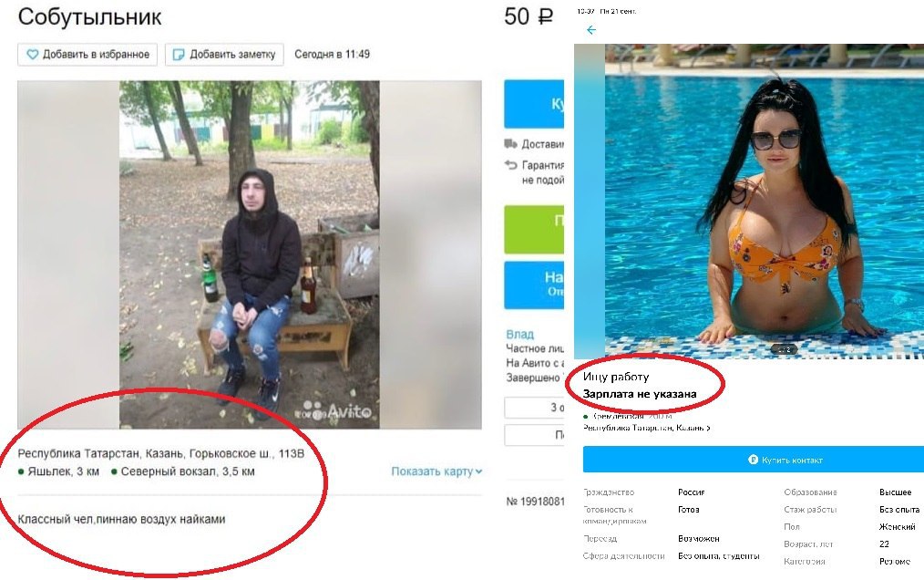Click the Добавить заметку button
Screen dimensions: 924x580
224,55
